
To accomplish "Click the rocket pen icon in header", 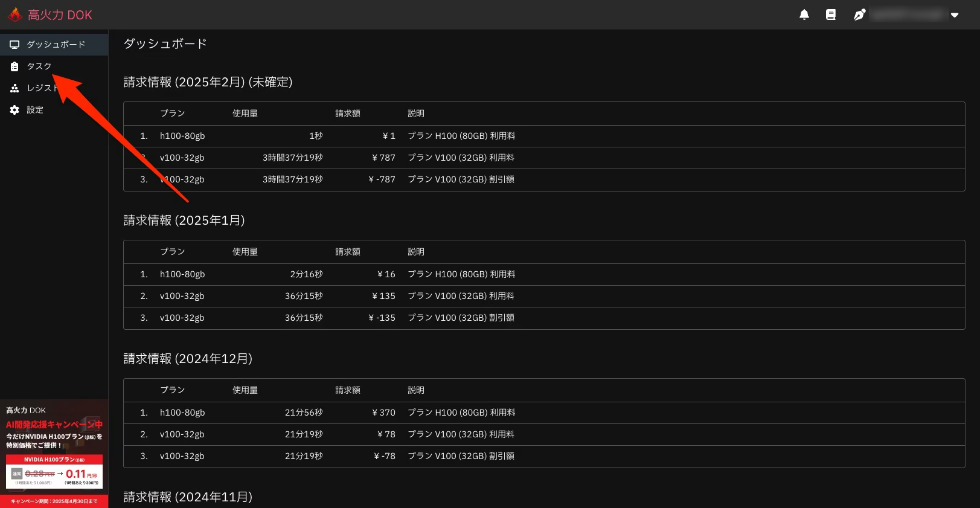I will coord(859,15).
